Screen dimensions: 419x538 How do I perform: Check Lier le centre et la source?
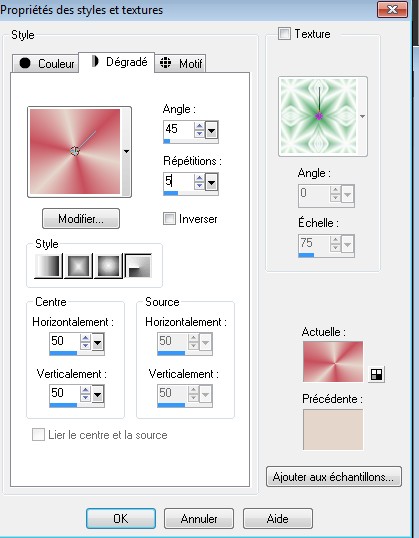(38, 435)
